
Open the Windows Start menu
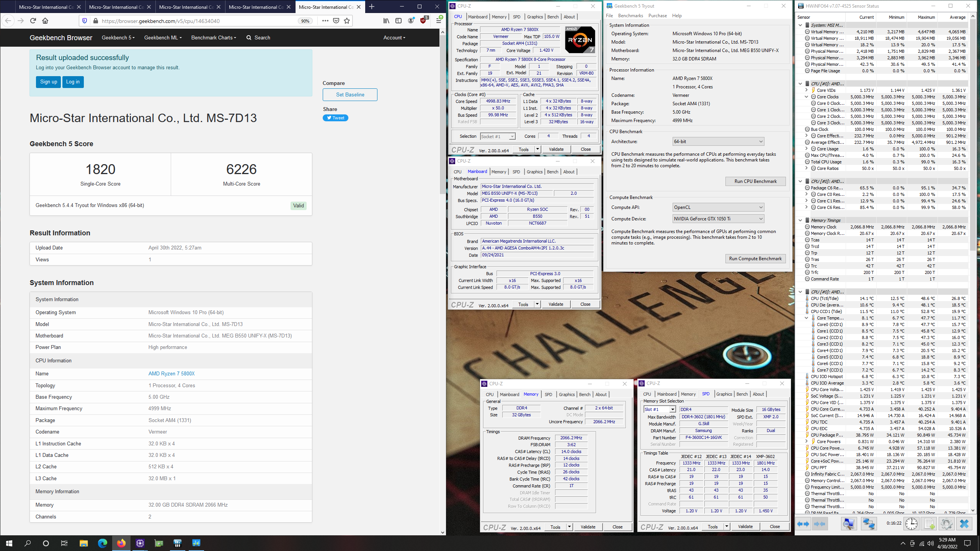[x=9, y=543]
